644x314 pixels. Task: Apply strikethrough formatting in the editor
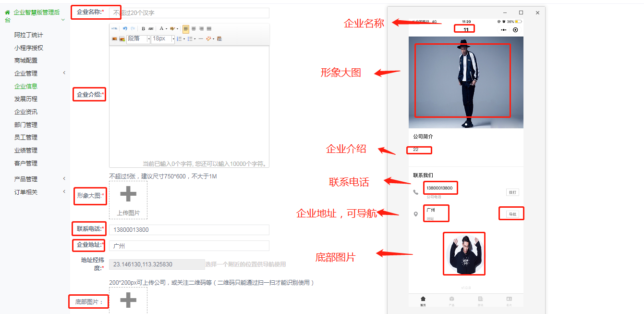tap(151, 29)
